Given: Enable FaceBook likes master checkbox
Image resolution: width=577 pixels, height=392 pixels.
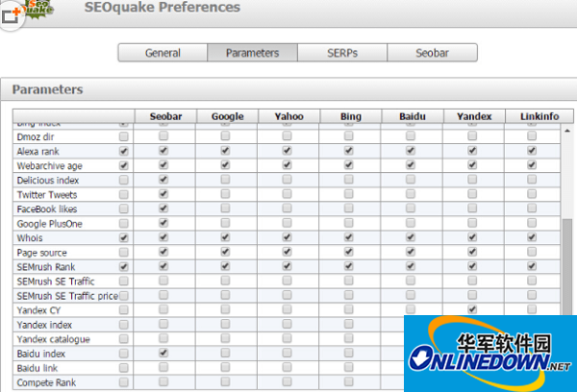Looking at the screenshot, I should point(124,208).
